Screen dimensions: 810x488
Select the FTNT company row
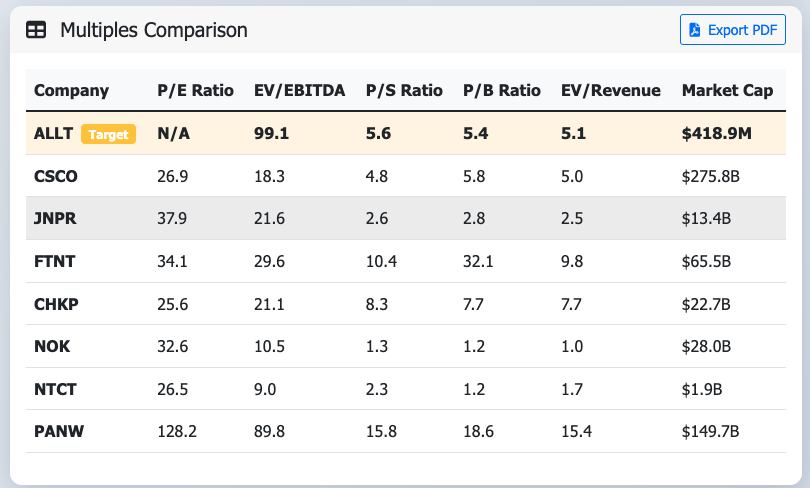[55, 262]
